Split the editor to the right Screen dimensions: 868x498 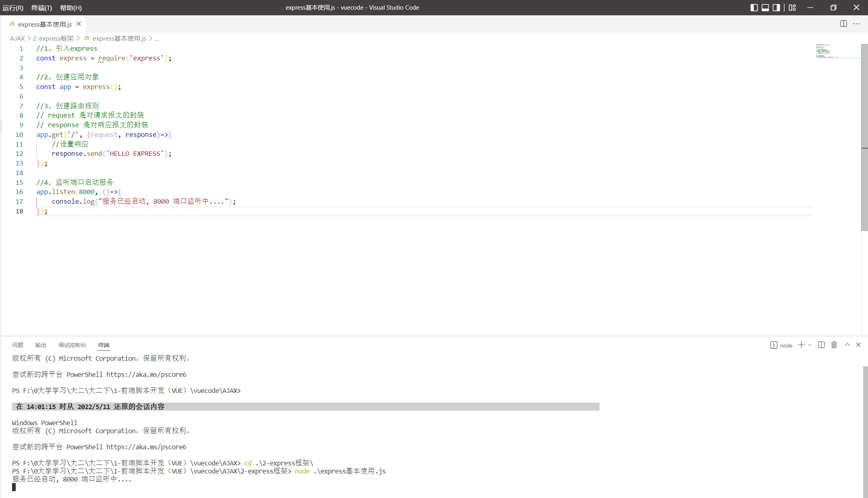tap(843, 24)
